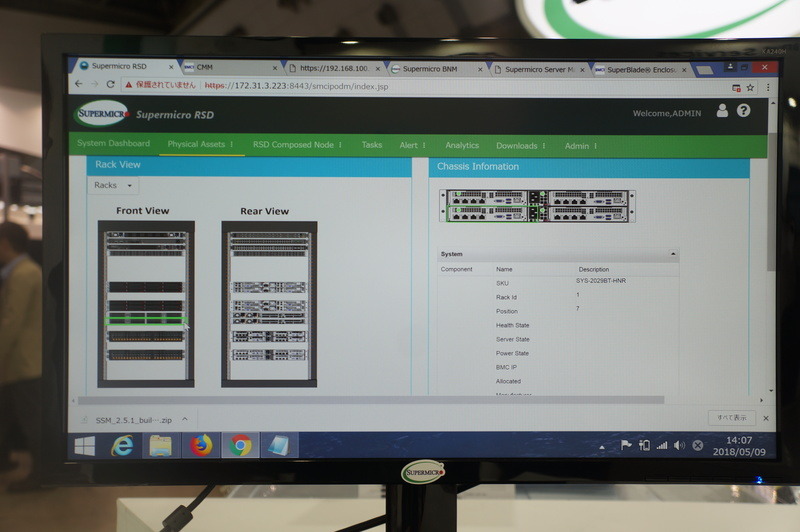Expand the Downloads menu
Viewport: 800px width, 532px height.
click(x=520, y=146)
